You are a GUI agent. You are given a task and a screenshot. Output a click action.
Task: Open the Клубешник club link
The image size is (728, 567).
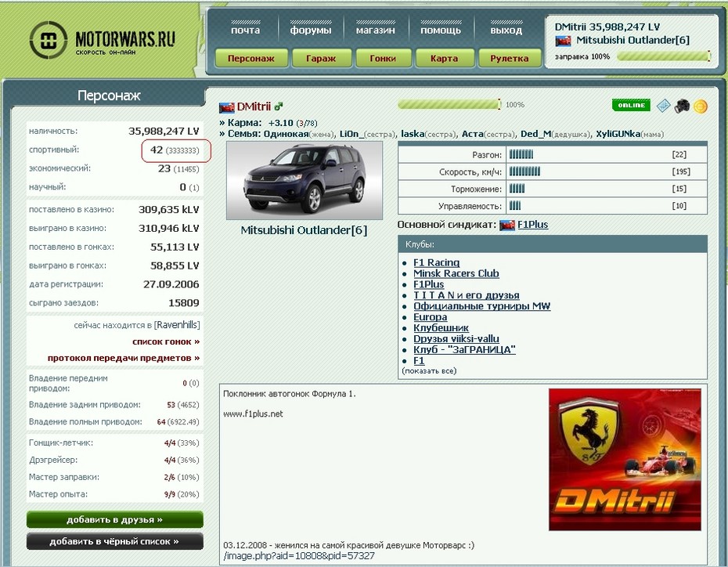[x=441, y=328]
